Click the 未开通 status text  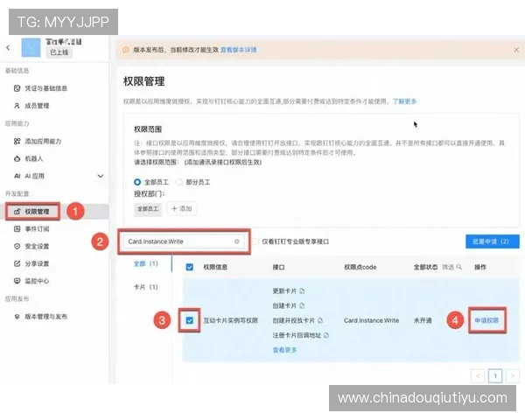(x=423, y=320)
